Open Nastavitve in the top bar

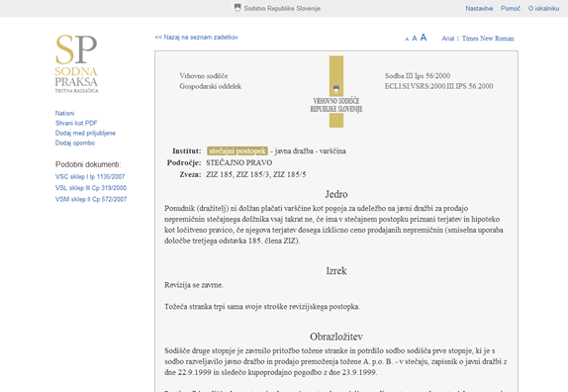point(479,8)
